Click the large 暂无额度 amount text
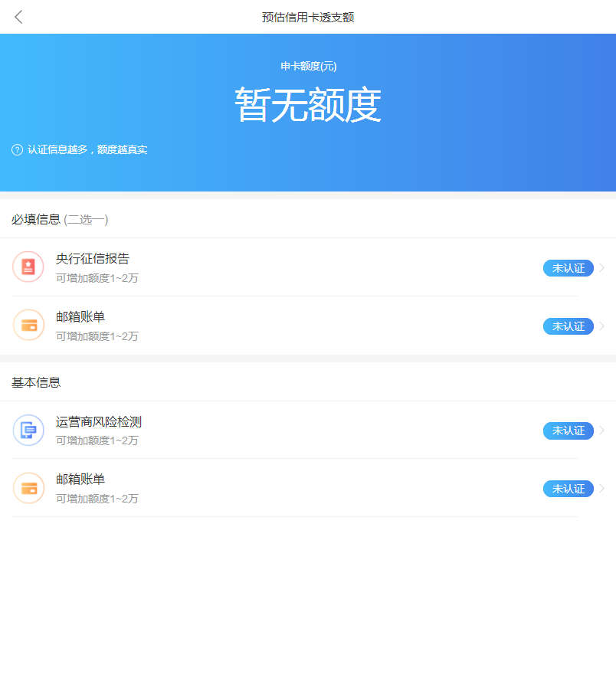The height and width of the screenshot is (681, 616). [308, 105]
